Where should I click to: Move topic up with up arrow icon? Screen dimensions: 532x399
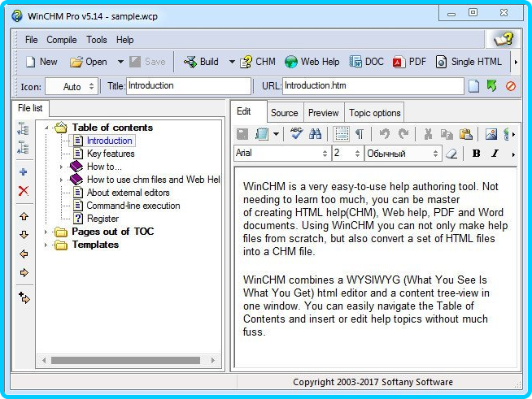click(x=24, y=216)
